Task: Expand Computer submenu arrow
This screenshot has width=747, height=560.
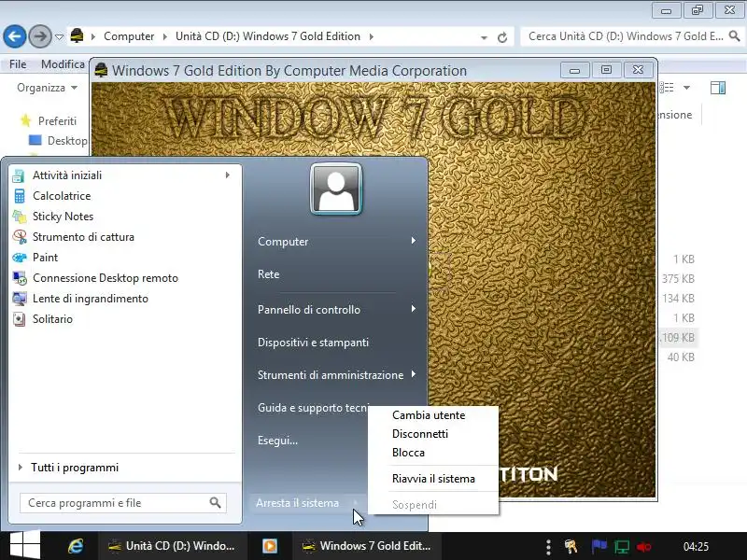Action: [414, 241]
